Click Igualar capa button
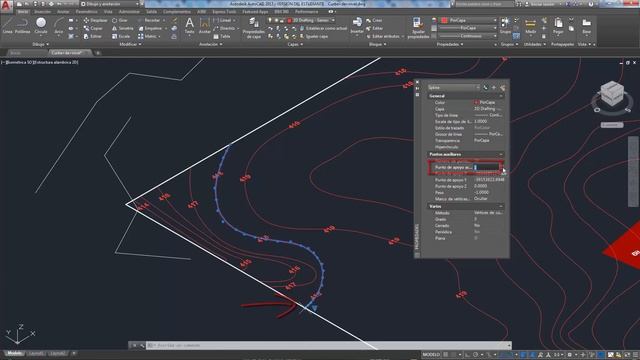Image resolution: width=640 pixels, height=360 pixels. point(313,36)
